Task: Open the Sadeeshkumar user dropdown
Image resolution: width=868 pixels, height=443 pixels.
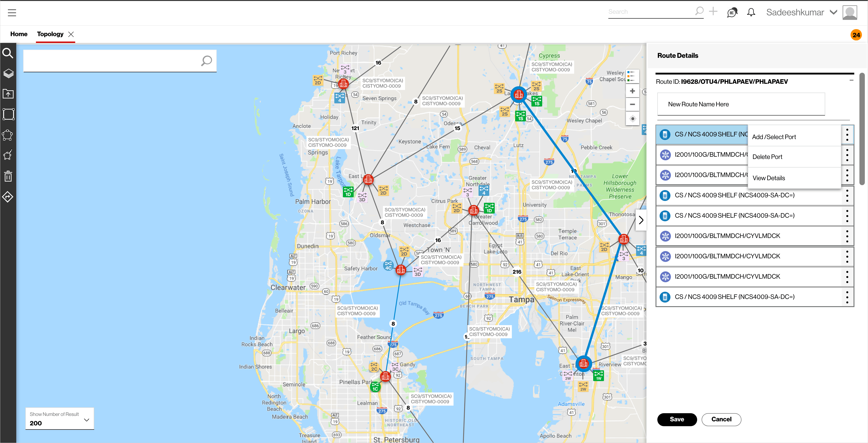Action: 833,12
